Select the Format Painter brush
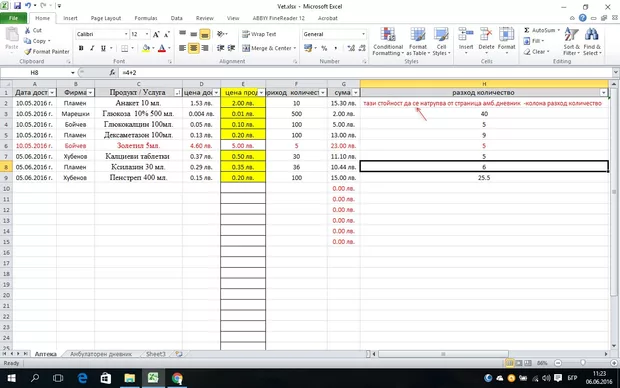This screenshot has width=620, height=388. coord(28,52)
